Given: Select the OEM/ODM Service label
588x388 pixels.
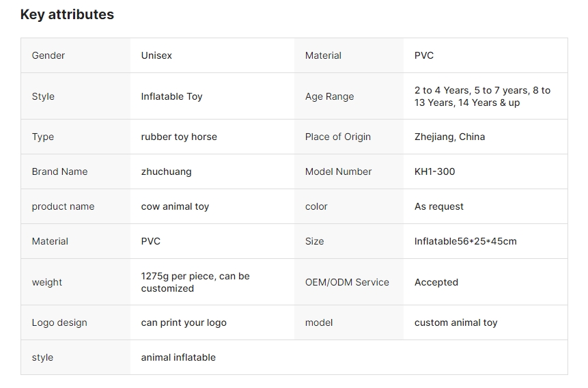Looking at the screenshot, I should (x=347, y=282).
